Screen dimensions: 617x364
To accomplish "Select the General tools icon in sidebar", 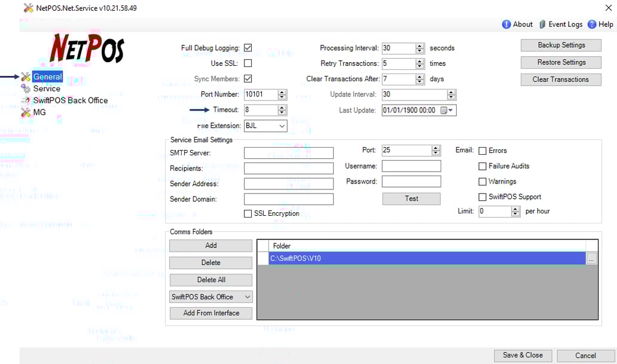I will (26, 77).
